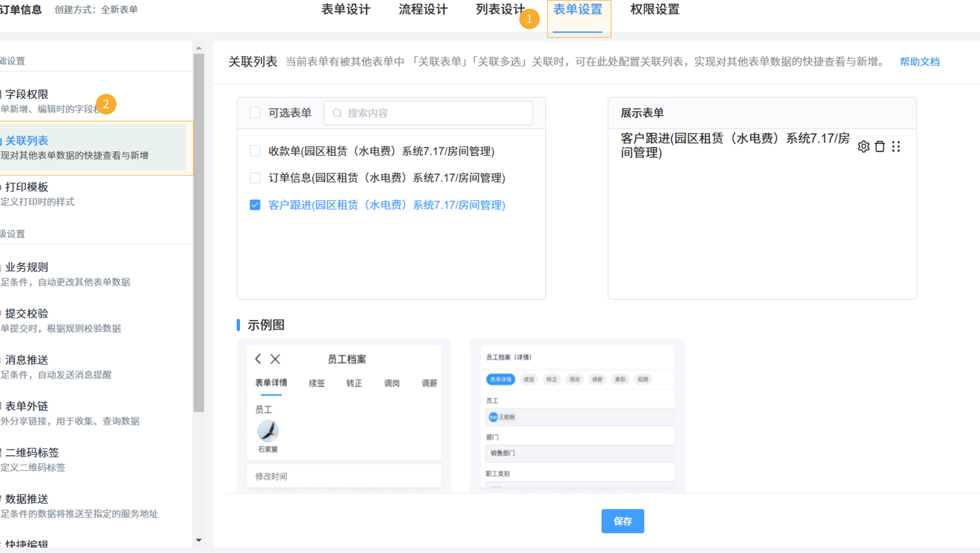Click sidebar scrollbar up arrow
Screen dimensions: 980x553
click(x=198, y=48)
